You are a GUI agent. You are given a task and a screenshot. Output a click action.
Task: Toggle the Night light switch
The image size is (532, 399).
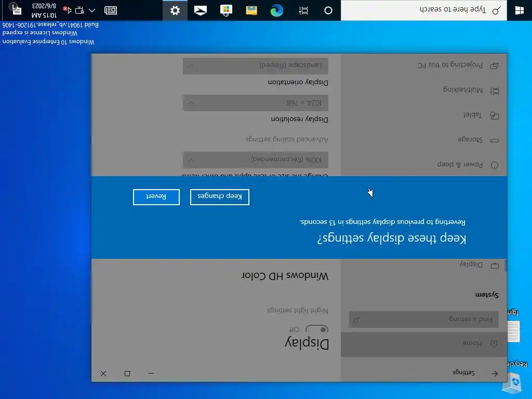pos(317,329)
